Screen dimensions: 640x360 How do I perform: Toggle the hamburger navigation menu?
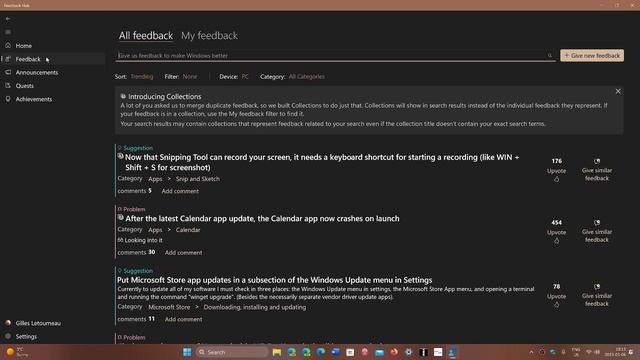[8, 32]
